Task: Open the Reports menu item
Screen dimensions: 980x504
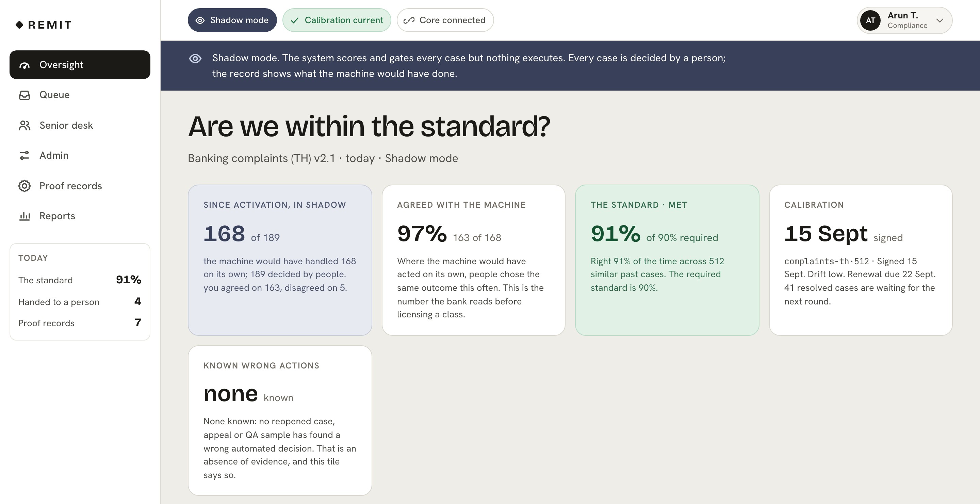Action: coord(80,216)
